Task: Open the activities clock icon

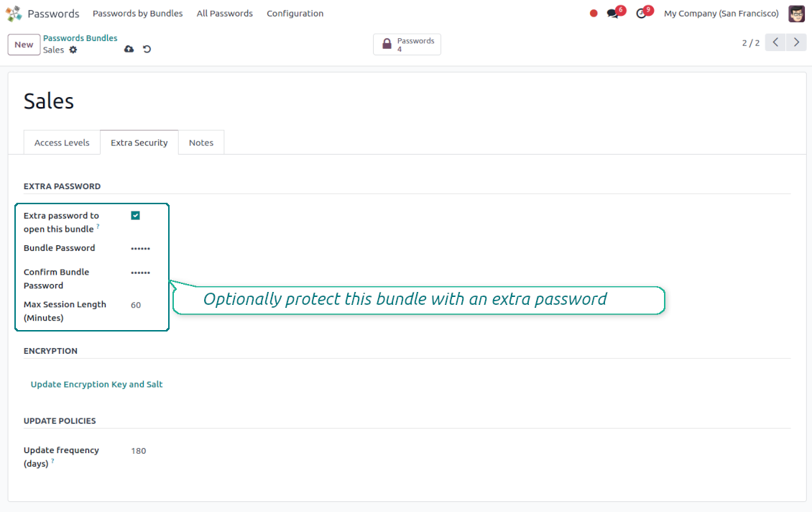Action: pos(642,14)
